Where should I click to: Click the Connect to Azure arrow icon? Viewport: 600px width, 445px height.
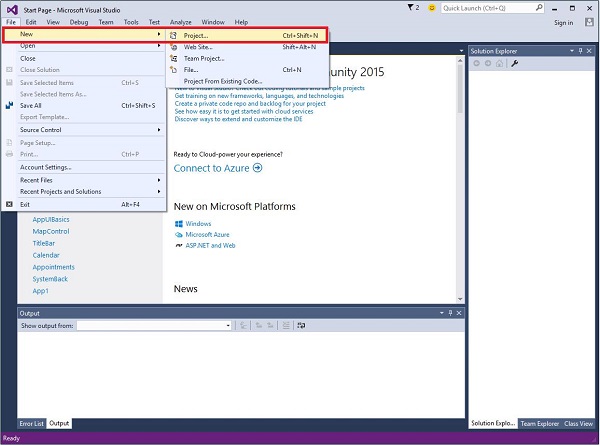[x=258, y=168]
